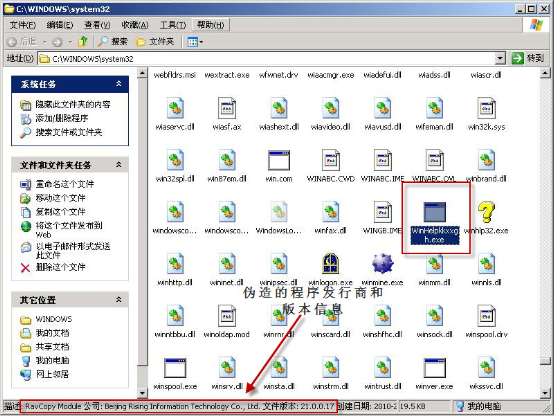Open the 工具(T) menu

pos(173,25)
